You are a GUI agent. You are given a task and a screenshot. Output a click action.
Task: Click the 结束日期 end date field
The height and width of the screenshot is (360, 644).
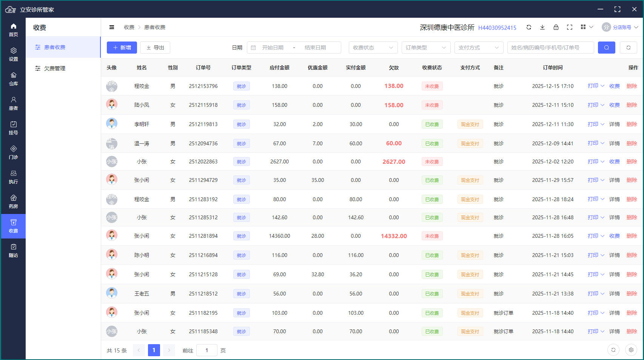coord(315,48)
